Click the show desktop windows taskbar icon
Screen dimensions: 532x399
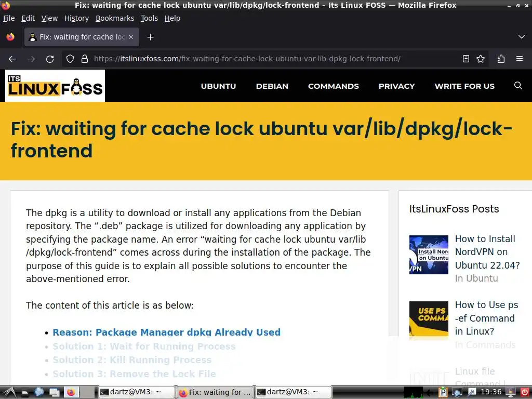tap(54, 393)
